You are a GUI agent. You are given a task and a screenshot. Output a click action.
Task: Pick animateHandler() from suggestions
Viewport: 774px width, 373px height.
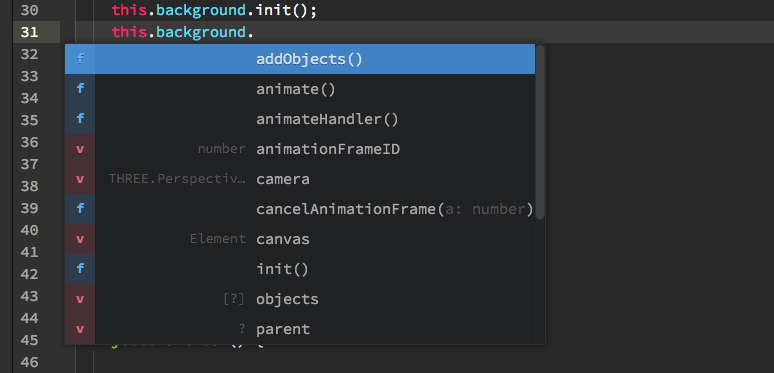(300, 119)
